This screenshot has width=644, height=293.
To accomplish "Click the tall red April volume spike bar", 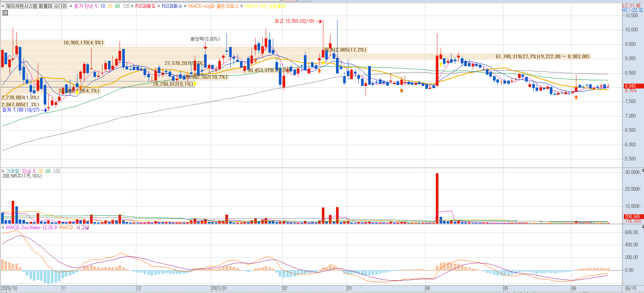I will pyautogui.click(x=437, y=198).
